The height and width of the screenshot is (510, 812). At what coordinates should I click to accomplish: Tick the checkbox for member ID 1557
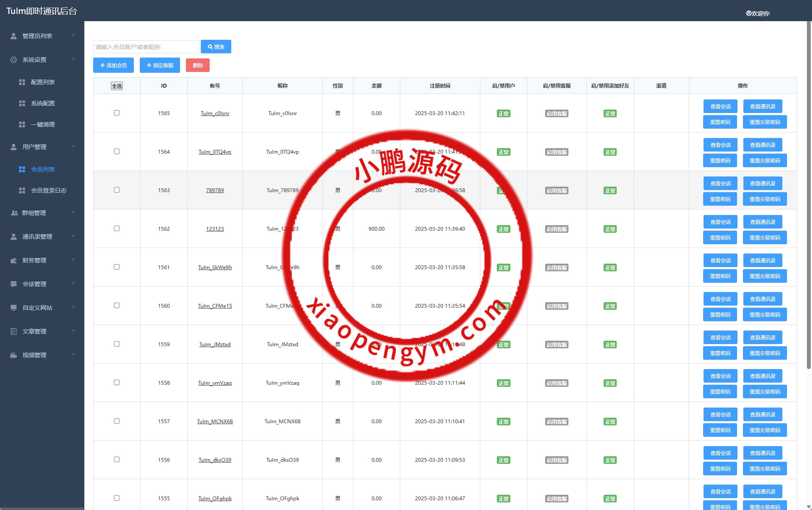point(116,421)
